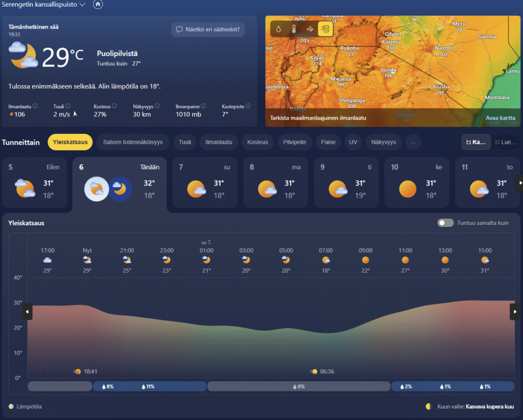
Task: Click the home icon beside the location name
Action: 98,5
